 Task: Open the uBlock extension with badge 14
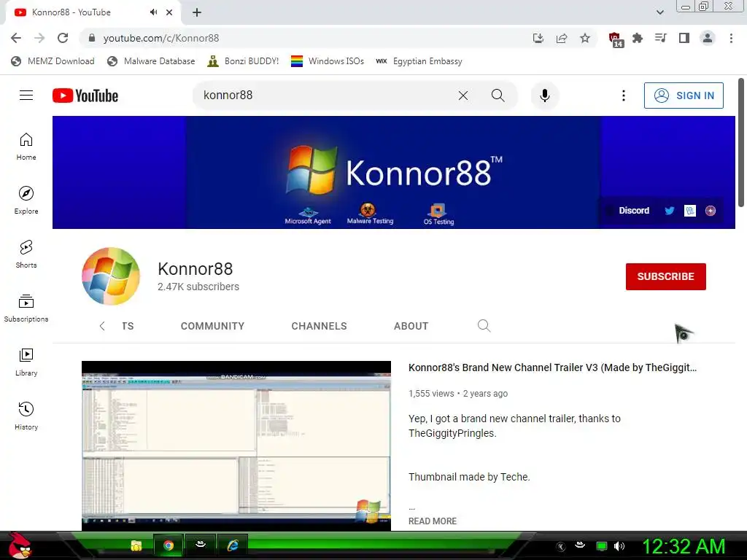tap(615, 39)
